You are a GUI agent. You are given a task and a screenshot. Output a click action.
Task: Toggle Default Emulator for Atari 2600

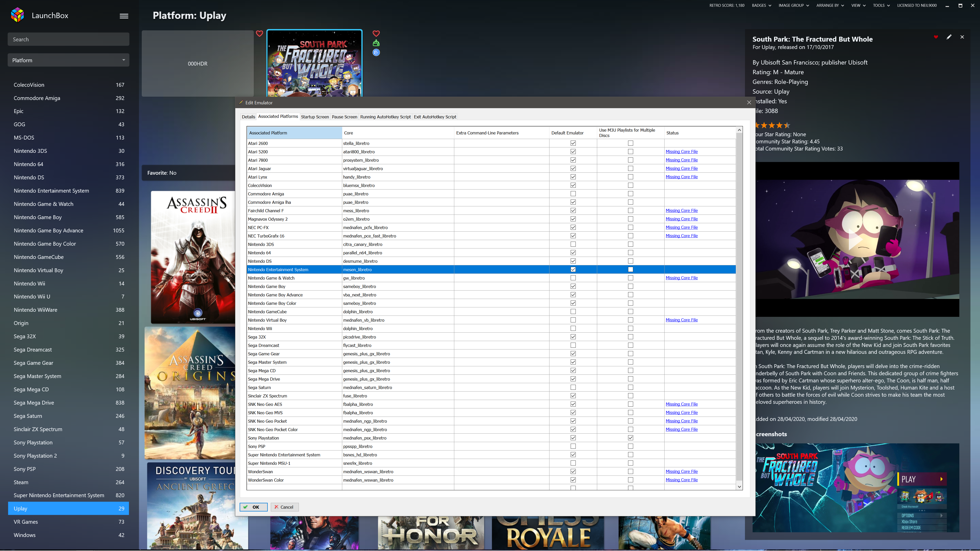[573, 143]
